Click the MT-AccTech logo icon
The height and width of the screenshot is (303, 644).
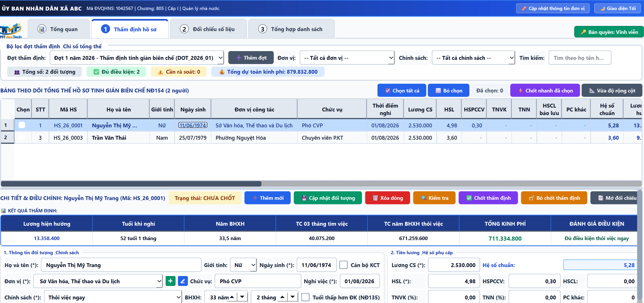coord(11,31)
